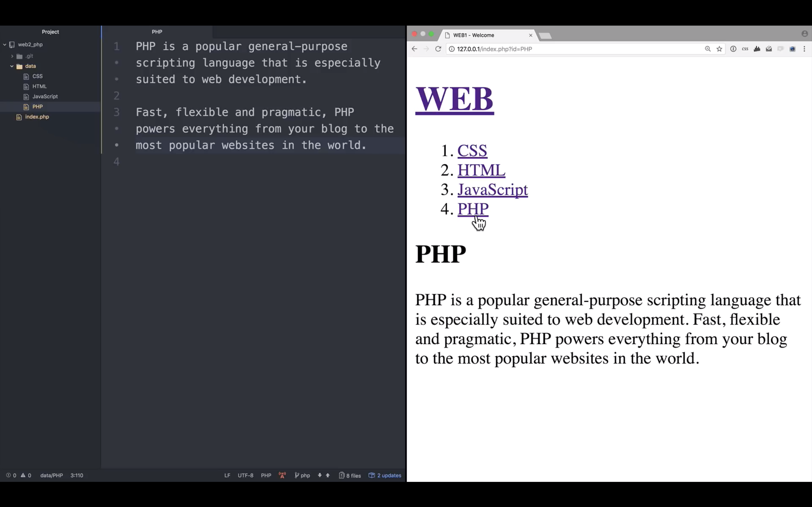This screenshot has width=812, height=507.
Task: Open index.php in the project tree
Action: pyautogui.click(x=37, y=117)
